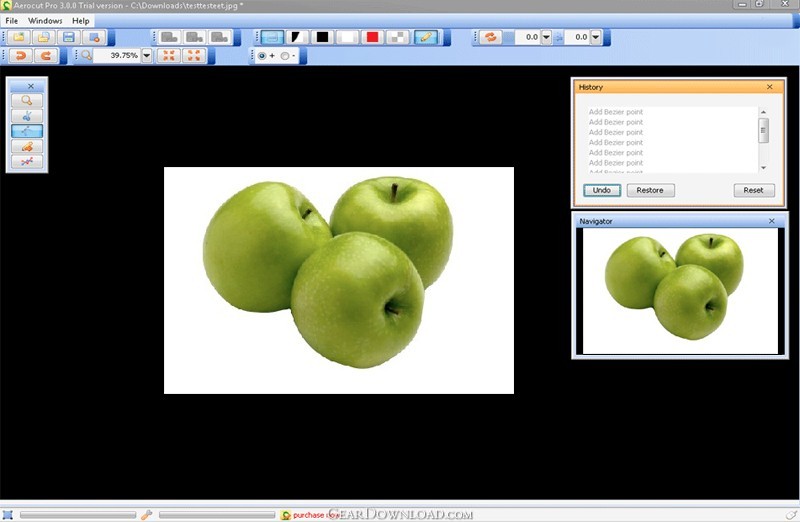Open the Windows menu
This screenshot has height=522, width=800.
(44, 20)
